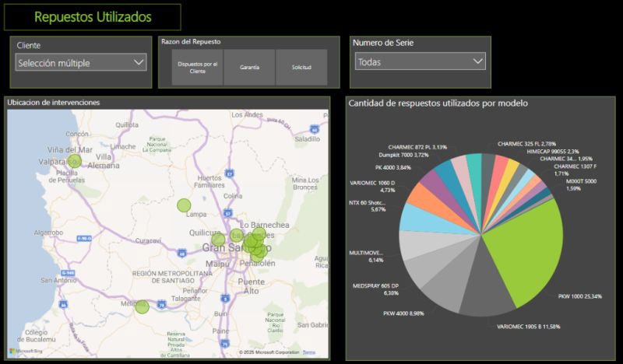Click the route 78 highway shield

coord(161,305)
